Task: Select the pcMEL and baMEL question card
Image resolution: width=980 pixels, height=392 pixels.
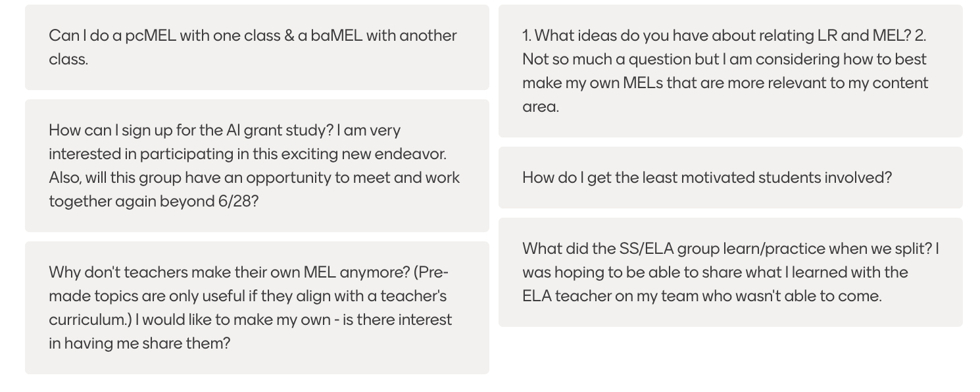Action: point(257,47)
